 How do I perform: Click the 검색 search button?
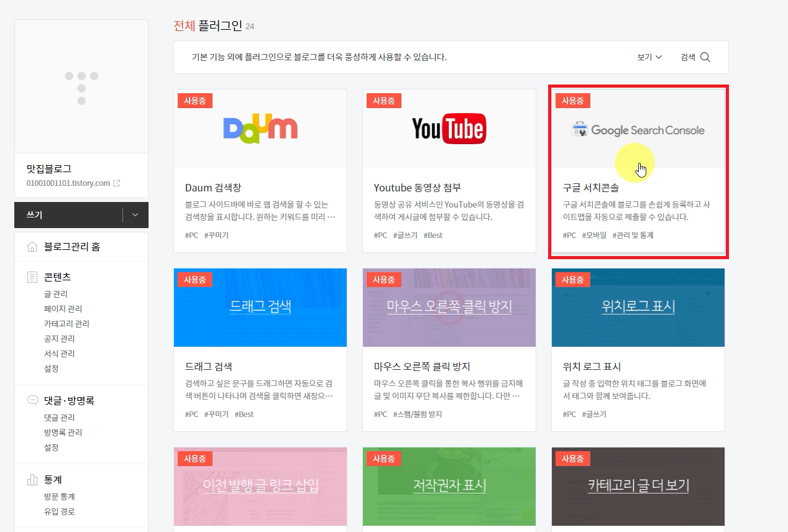695,57
